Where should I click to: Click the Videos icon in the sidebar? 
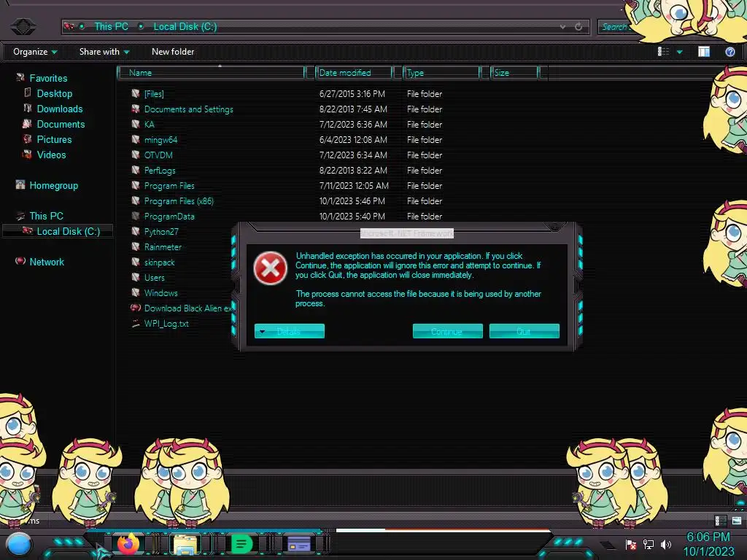pyautogui.click(x=27, y=155)
